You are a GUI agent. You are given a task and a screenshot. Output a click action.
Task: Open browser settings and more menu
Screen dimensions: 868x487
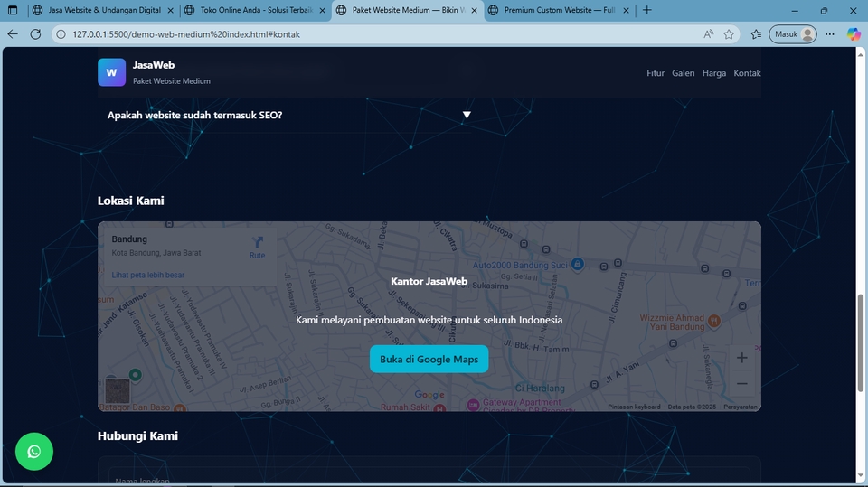pos(830,34)
